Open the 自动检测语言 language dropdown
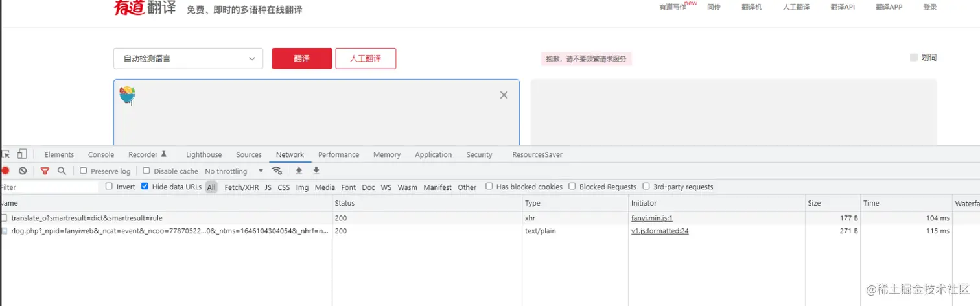980x306 pixels. (x=188, y=58)
